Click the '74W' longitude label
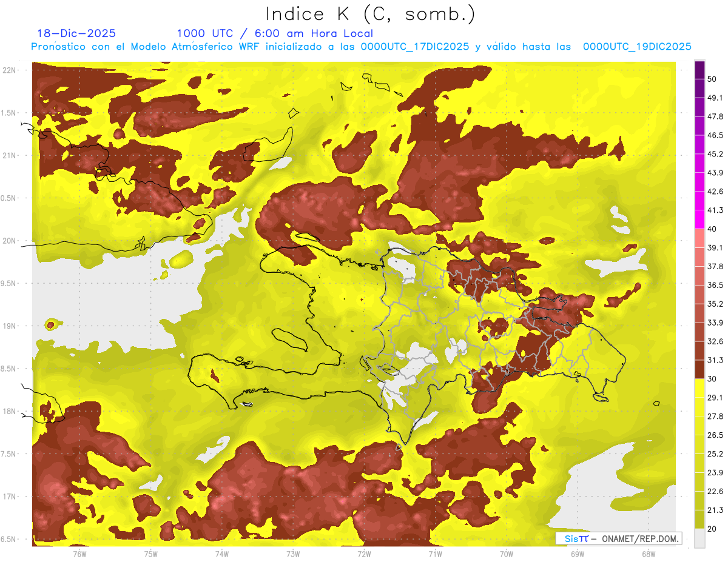Screen dimensions: 728x562 click(222, 554)
